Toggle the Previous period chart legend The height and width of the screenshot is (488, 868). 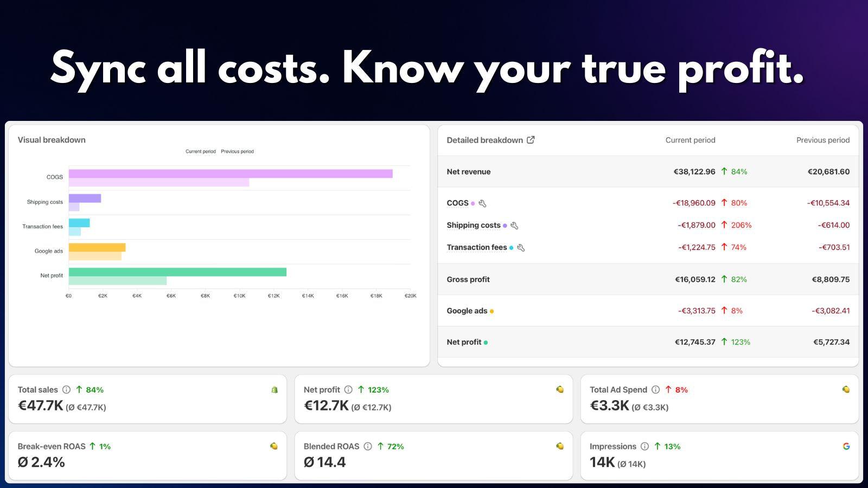pos(237,152)
